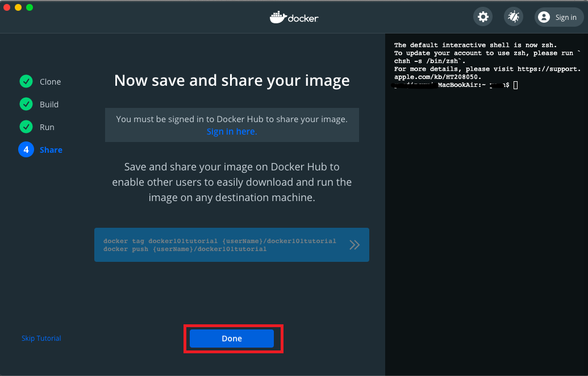Go to the Run tutorial step
This screenshot has height=376, width=588.
click(47, 127)
